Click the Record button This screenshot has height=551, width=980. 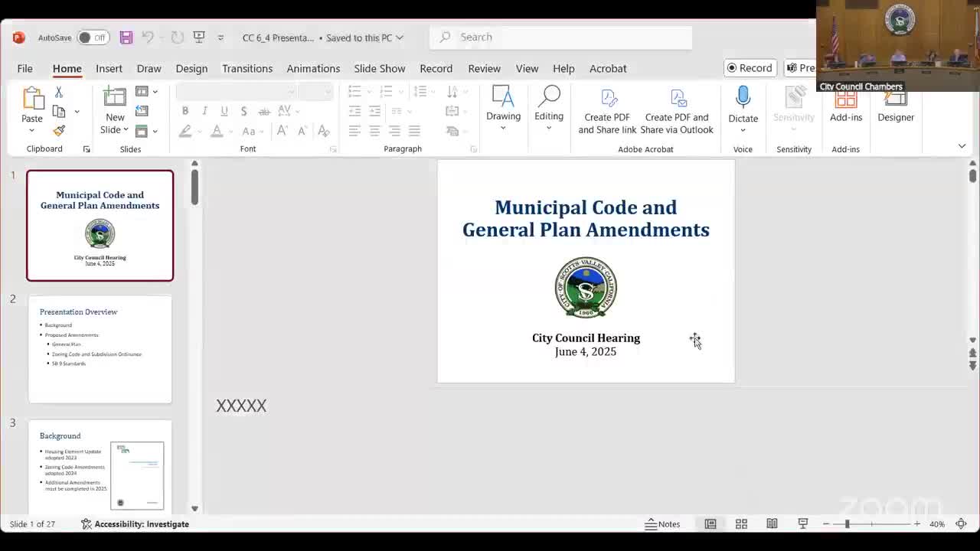tap(750, 68)
